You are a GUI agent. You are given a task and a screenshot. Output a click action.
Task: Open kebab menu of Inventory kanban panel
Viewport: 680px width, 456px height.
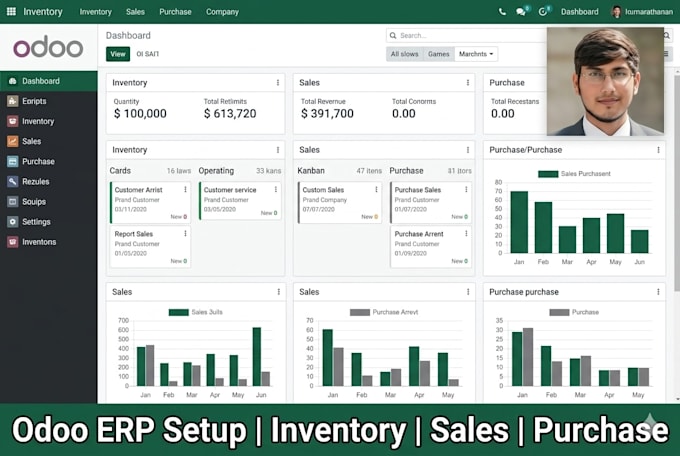(x=278, y=150)
